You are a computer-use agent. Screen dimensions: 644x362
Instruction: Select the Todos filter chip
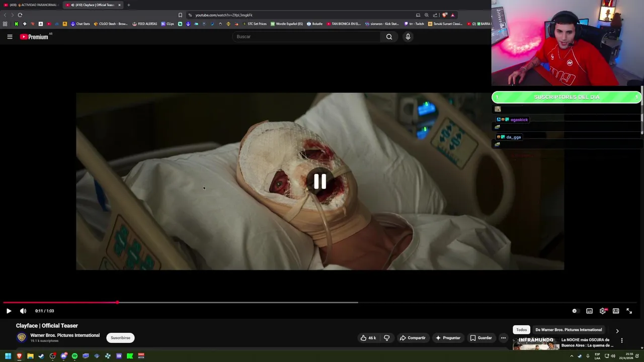pos(521,330)
